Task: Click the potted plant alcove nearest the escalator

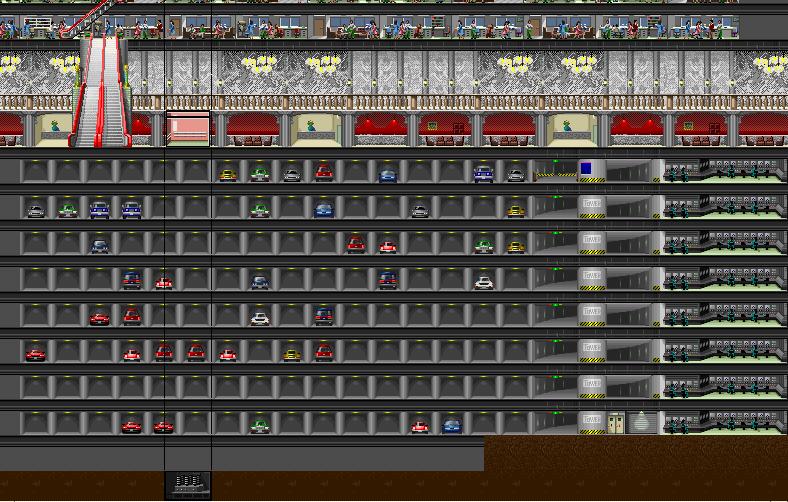Action: pyautogui.click(x=56, y=130)
